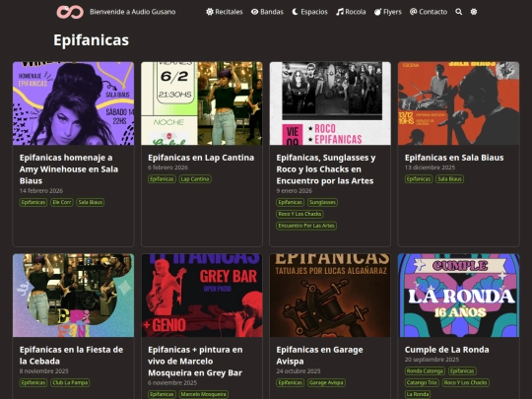Viewport: 532px width, 399px height.
Task: Open the search magnifier icon
Action: (x=459, y=12)
